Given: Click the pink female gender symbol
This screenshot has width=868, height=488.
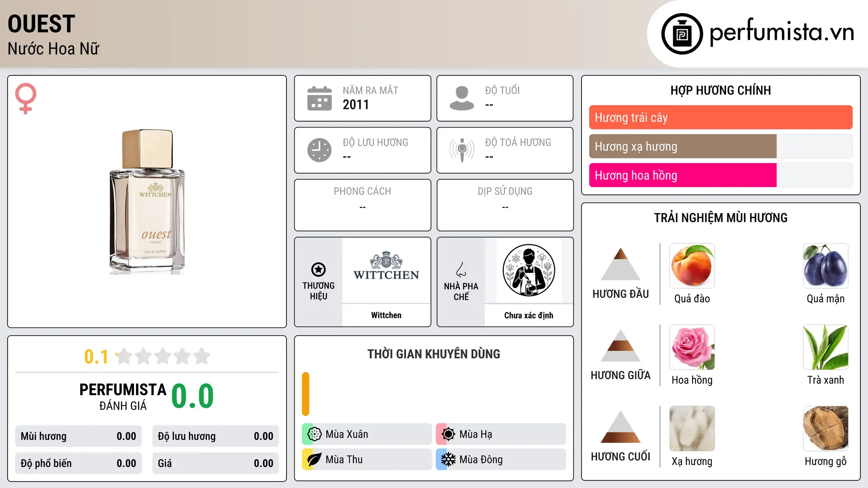Looking at the screenshot, I should [26, 98].
